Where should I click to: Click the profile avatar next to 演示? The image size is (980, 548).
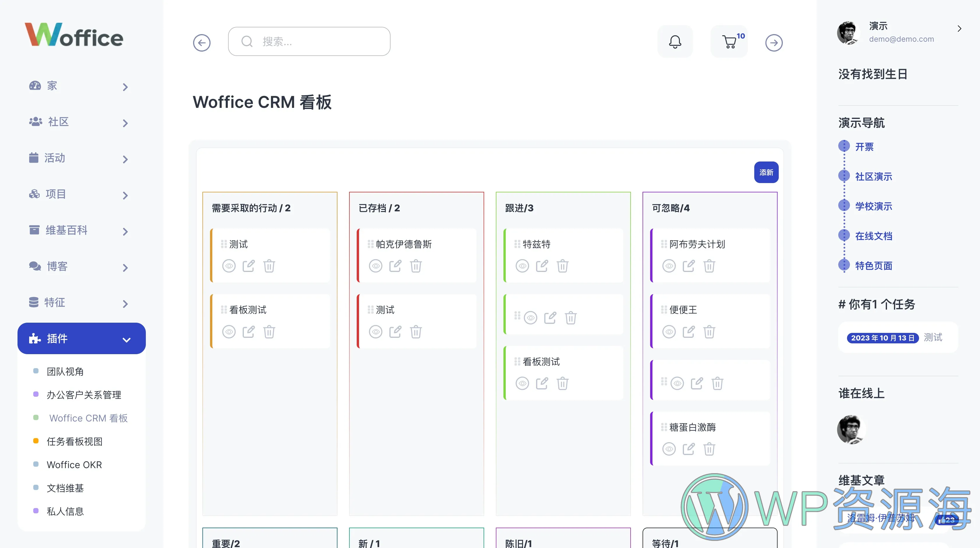(848, 33)
